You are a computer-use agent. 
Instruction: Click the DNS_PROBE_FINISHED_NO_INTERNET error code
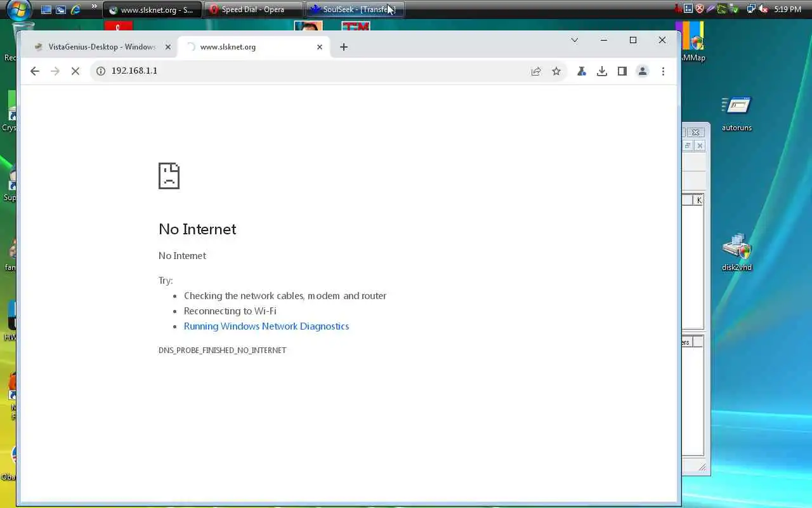222,351
